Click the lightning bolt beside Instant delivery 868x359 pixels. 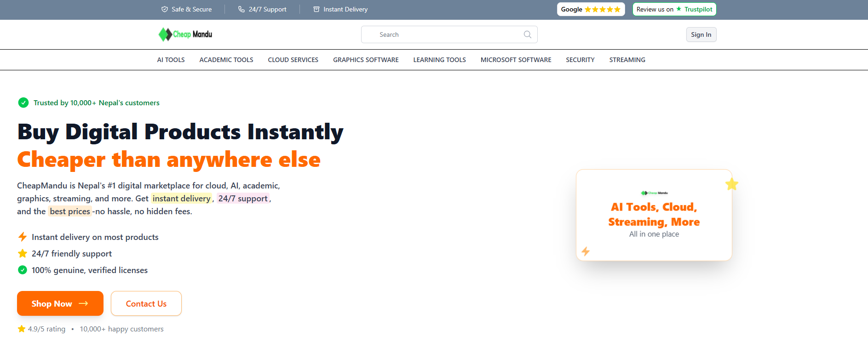pyautogui.click(x=23, y=237)
